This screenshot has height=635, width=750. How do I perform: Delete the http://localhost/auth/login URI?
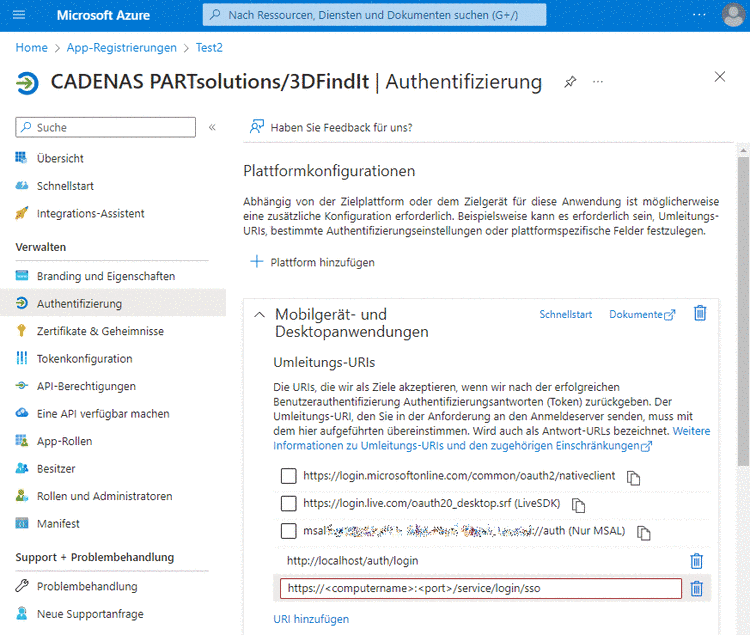click(696, 561)
